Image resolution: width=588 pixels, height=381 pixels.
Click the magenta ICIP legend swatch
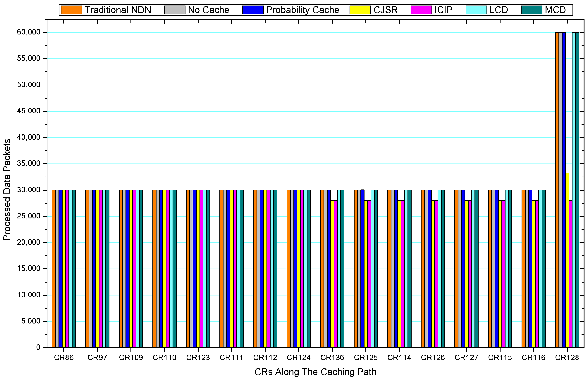(x=421, y=10)
